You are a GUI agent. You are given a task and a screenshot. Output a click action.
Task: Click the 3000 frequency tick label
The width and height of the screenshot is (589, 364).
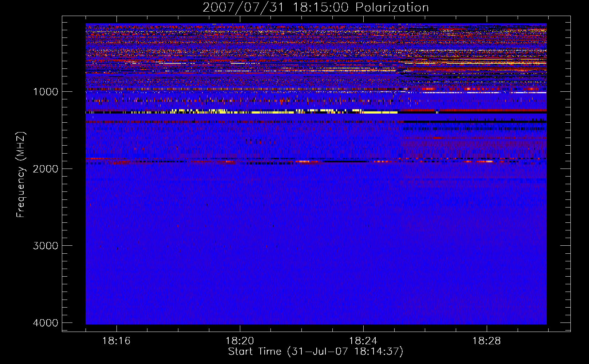pyautogui.click(x=46, y=245)
